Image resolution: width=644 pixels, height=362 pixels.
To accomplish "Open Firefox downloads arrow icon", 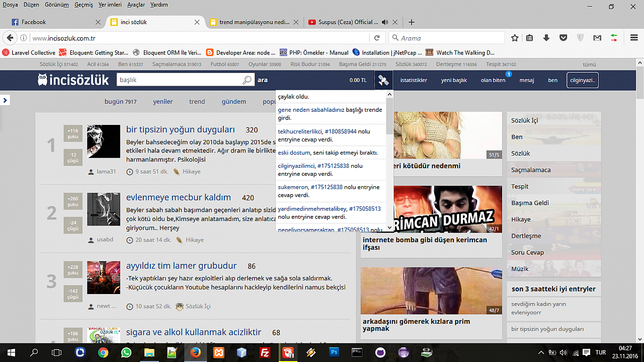I will coord(546,38).
